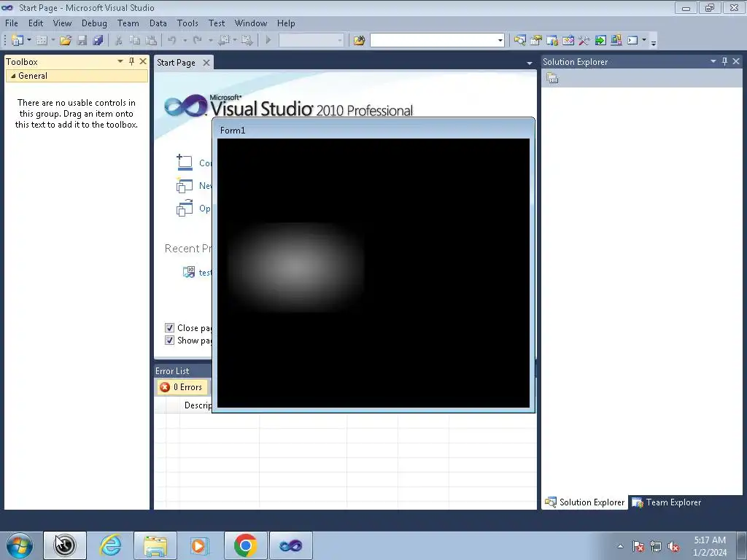Screen dimensions: 747x560
Task: Click the Solution Explorer Properties icon
Action: point(552,78)
